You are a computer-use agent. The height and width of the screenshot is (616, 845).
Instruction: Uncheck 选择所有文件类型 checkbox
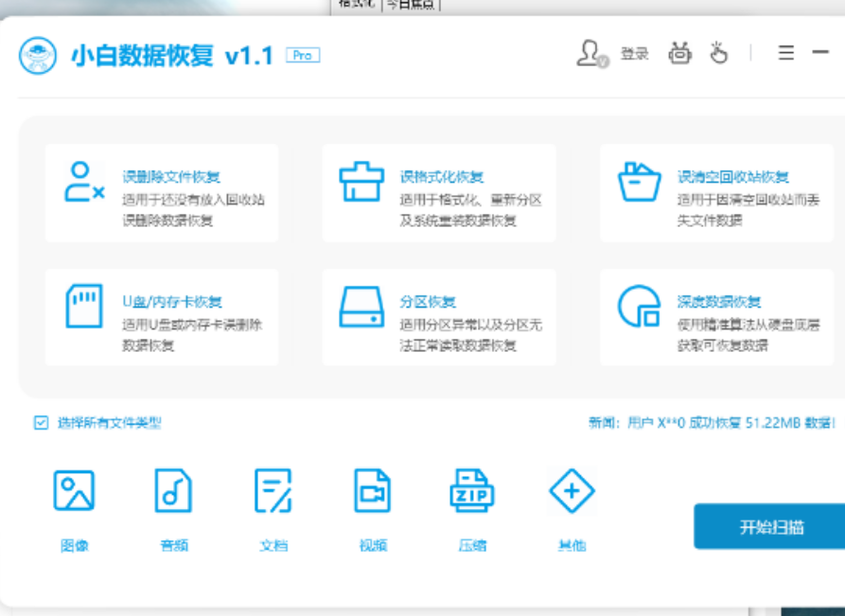click(x=41, y=423)
